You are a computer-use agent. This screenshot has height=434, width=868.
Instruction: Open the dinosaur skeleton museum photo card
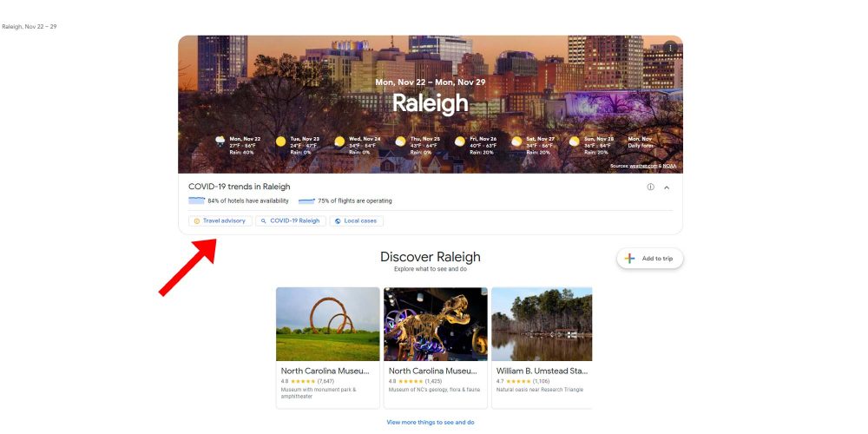click(x=435, y=324)
